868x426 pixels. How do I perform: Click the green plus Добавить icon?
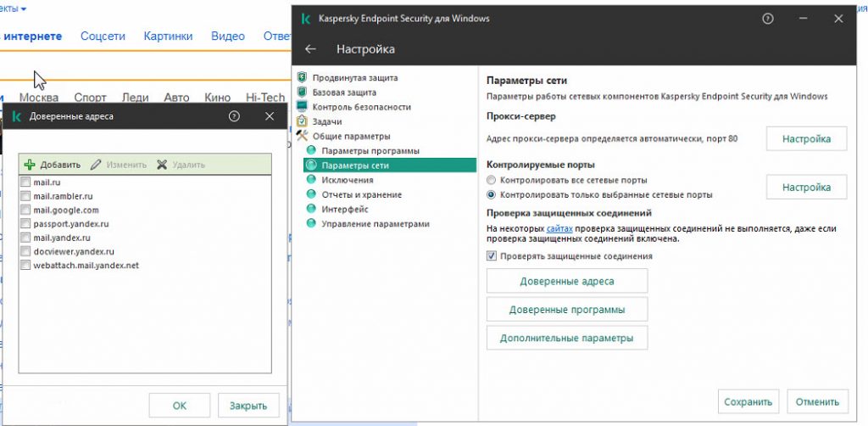pos(30,165)
